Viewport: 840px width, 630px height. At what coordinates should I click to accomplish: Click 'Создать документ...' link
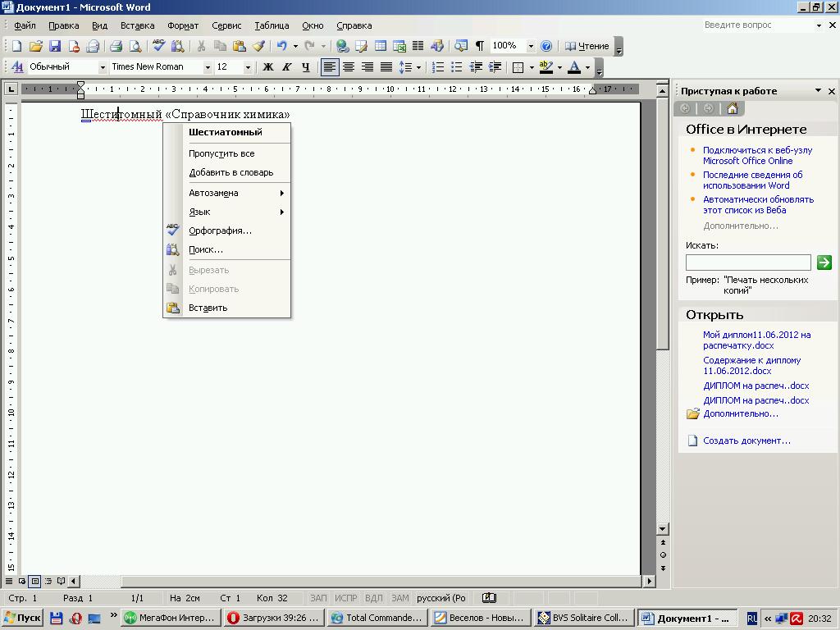[746, 441]
